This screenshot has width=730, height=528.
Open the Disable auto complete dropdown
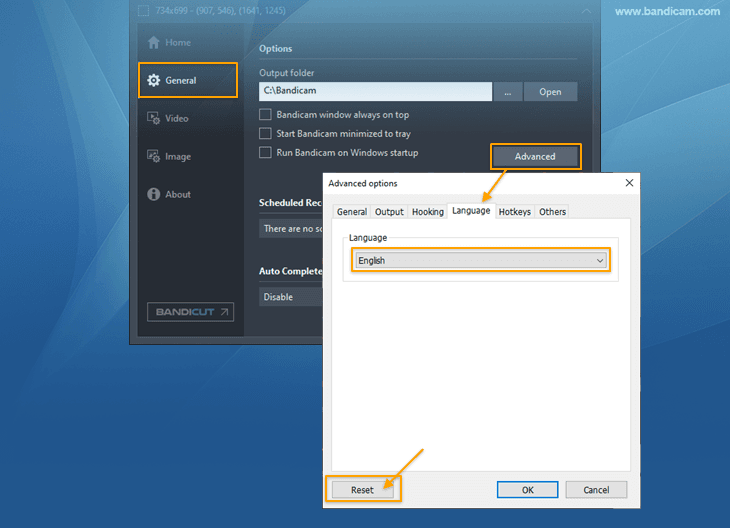(x=291, y=297)
